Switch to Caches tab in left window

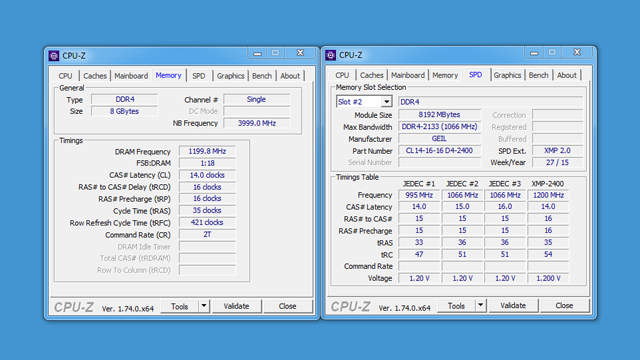95,76
